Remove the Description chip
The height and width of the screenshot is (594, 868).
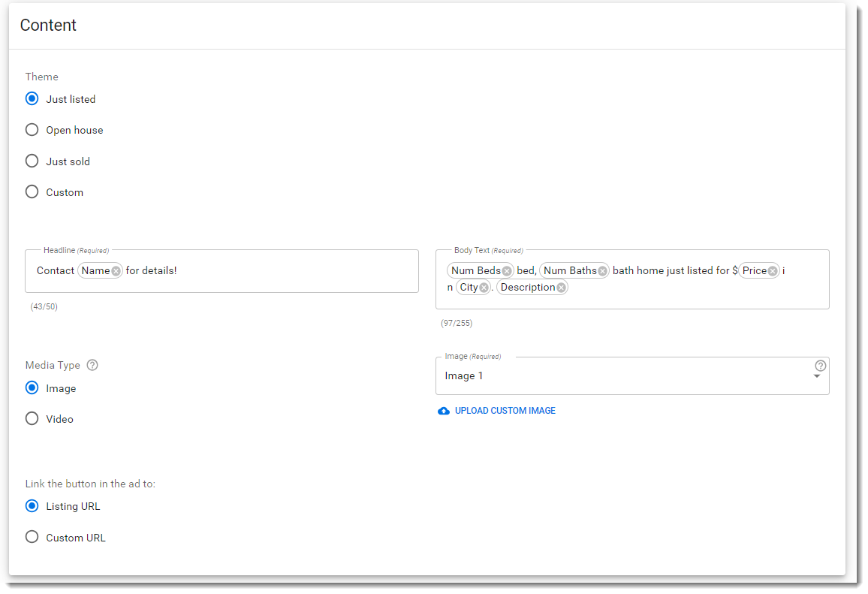coord(561,288)
